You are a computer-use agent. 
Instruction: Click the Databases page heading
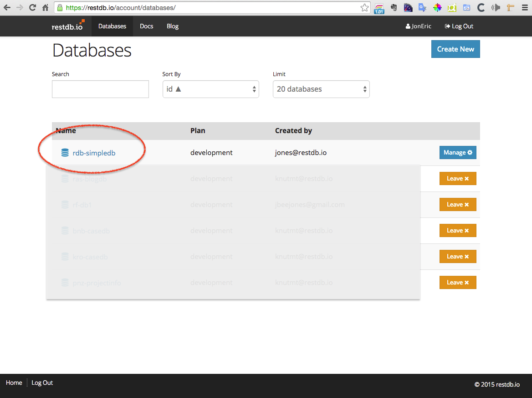92,50
